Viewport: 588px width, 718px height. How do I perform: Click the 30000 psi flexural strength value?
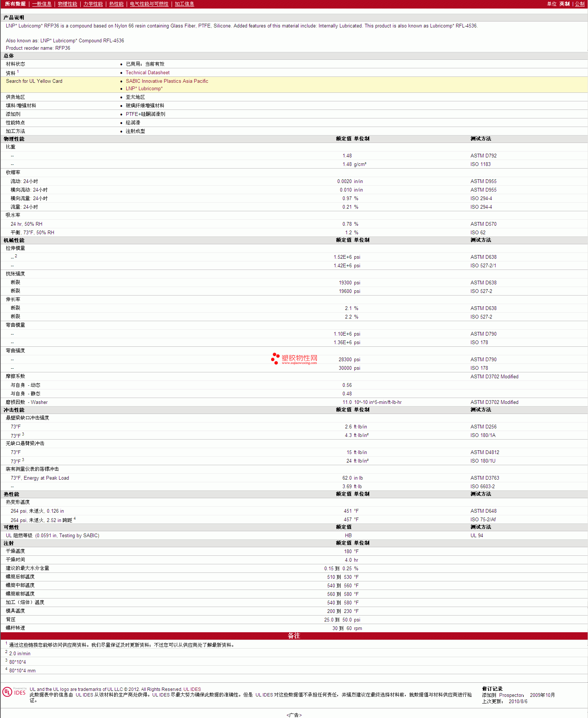tap(350, 368)
